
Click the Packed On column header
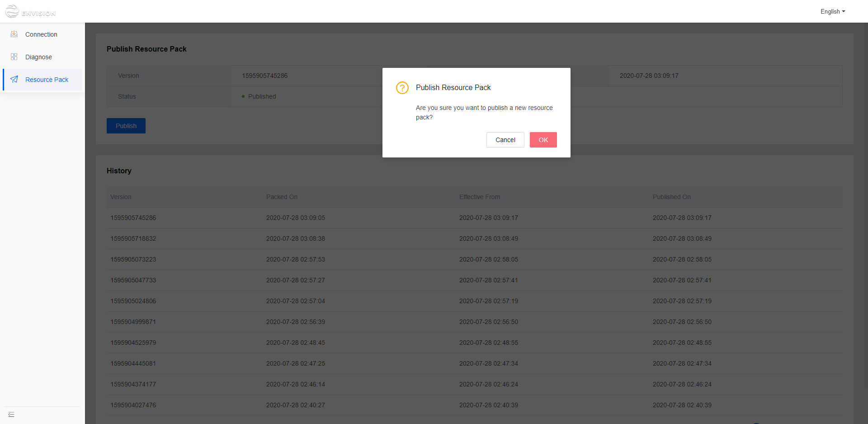pyautogui.click(x=282, y=197)
